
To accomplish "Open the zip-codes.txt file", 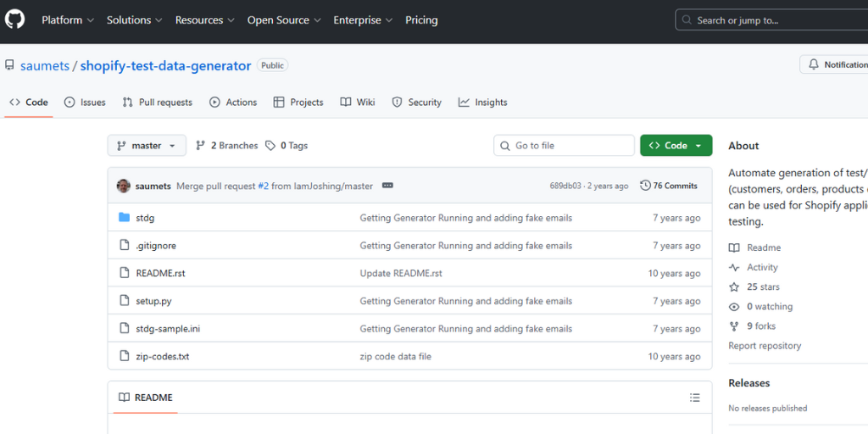I will coord(163,357).
